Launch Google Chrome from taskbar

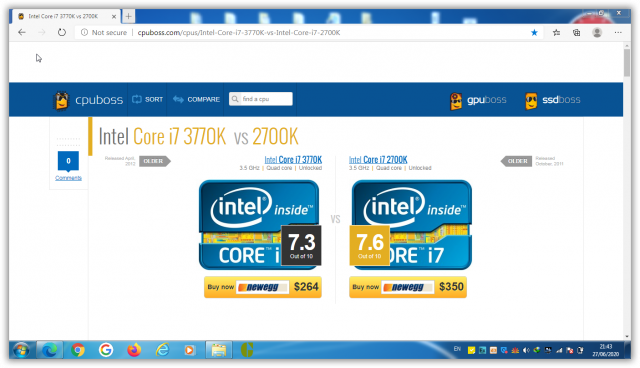[78, 350]
